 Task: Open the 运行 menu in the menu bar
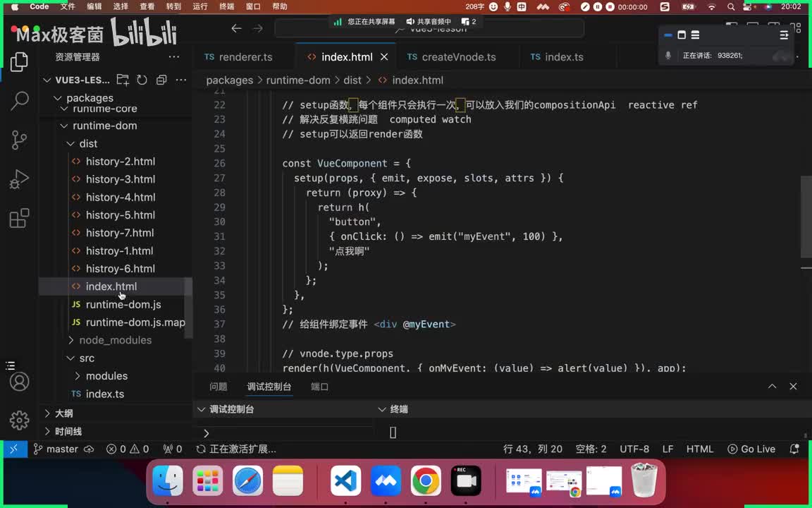point(200,7)
